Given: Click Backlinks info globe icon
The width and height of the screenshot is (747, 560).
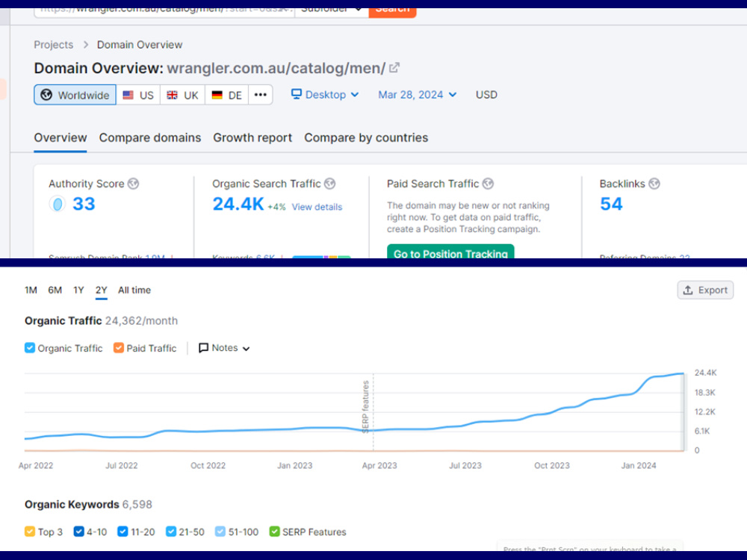Looking at the screenshot, I should 654,184.
